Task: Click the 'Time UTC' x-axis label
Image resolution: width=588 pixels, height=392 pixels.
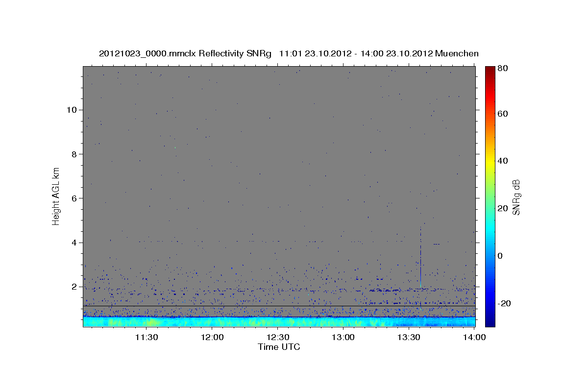Action: point(279,347)
